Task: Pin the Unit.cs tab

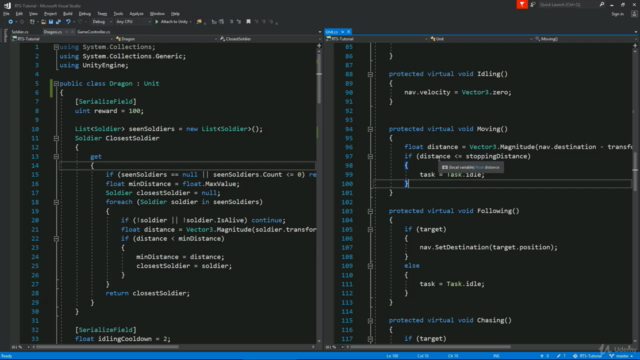Action: [343, 32]
